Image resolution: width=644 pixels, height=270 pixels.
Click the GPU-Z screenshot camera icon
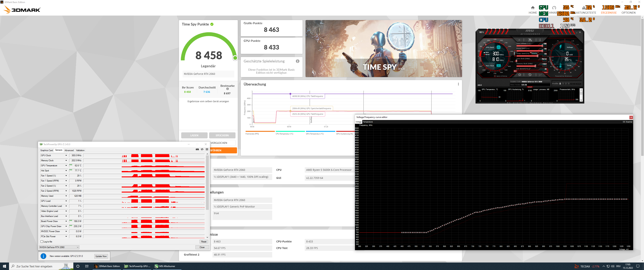click(x=197, y=149)
